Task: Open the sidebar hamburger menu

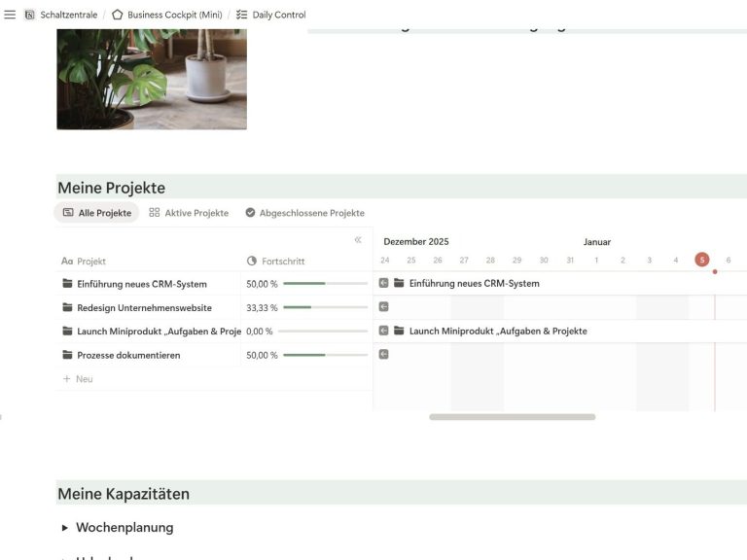Action: coord(10,15)
